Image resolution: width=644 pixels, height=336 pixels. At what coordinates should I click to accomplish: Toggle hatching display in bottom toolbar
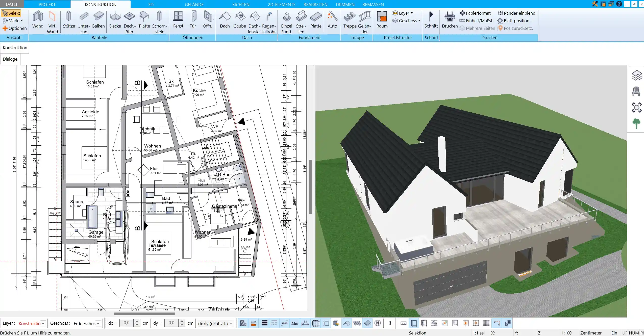pos(243,323)
